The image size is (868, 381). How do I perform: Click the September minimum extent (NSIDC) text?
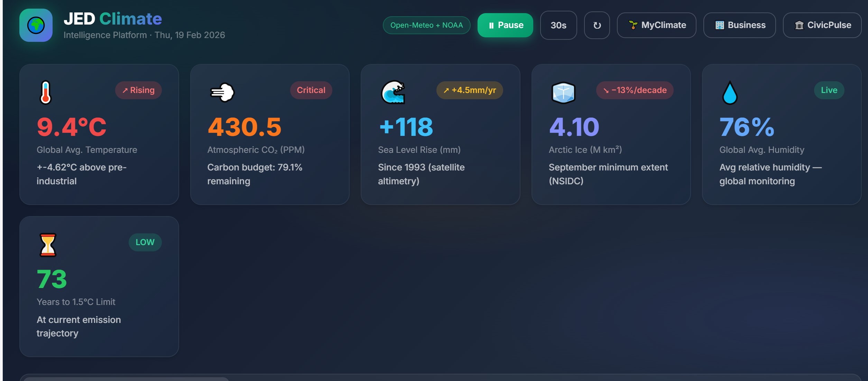608,174
